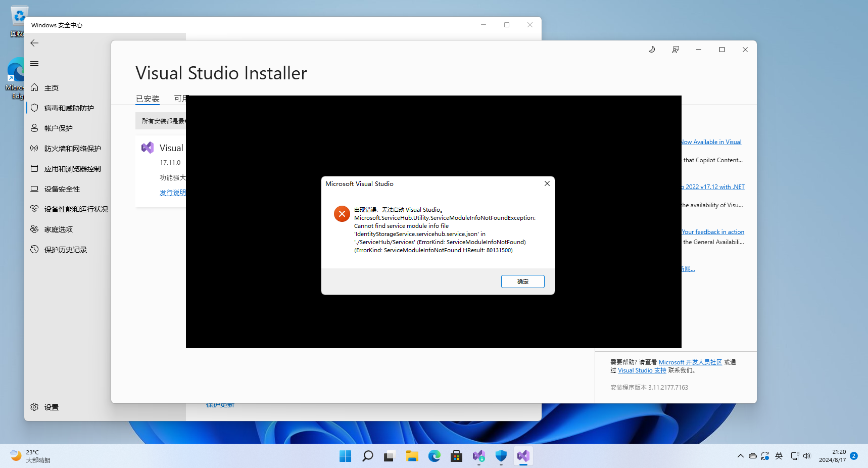Image resolution: width=868 pixels, height=468 pixels.
Task: Click home icon beside 主页
Action: 34,87
